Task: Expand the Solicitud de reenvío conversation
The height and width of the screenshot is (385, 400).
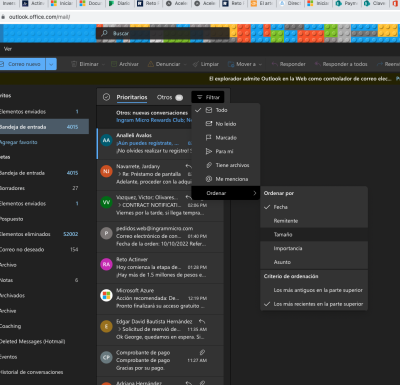Action: (x=119, y=329)
